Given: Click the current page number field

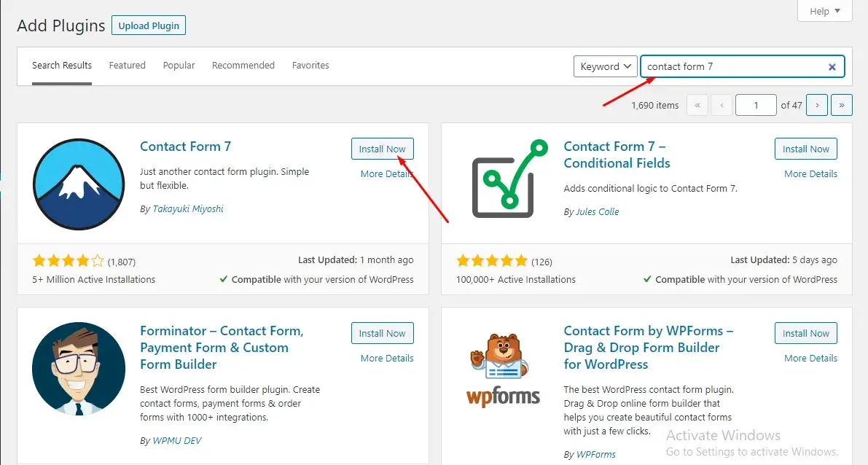Looking at the screenshot, I should (755, 106).
